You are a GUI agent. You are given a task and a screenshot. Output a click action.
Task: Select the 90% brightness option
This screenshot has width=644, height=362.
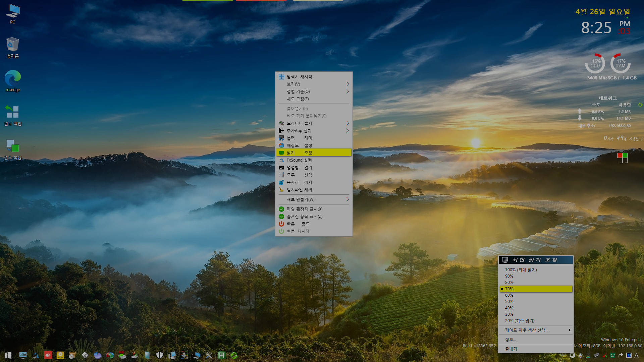pos(536,276)
